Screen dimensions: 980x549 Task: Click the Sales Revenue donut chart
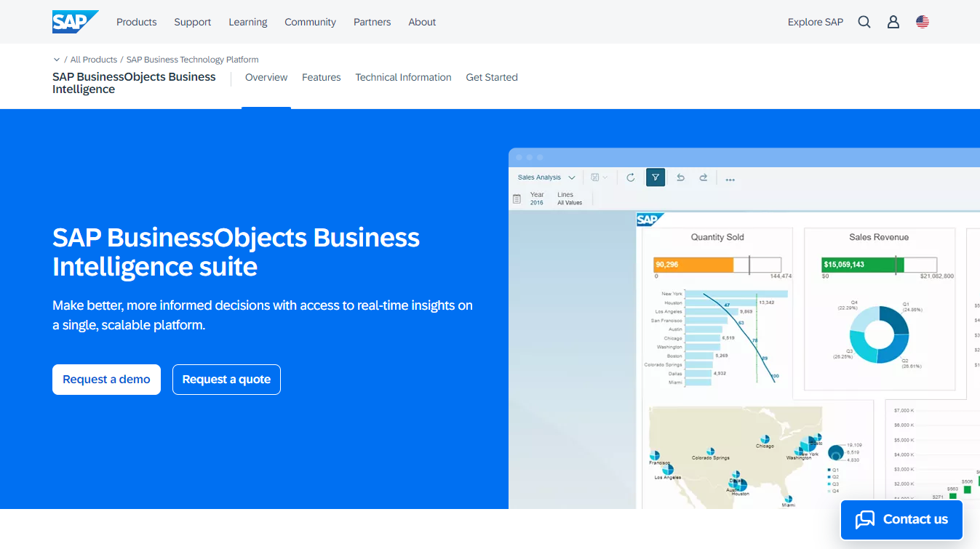(x=879, y=334)
